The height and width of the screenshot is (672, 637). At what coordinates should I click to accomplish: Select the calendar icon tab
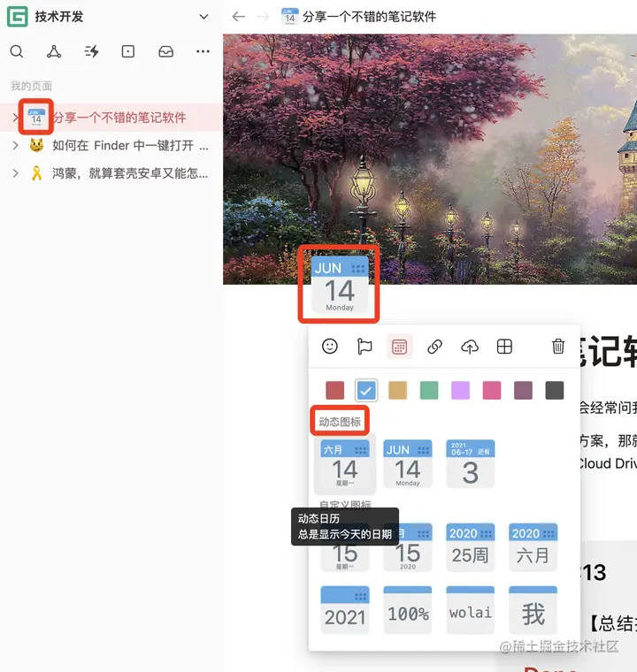(x=399, y=347)
